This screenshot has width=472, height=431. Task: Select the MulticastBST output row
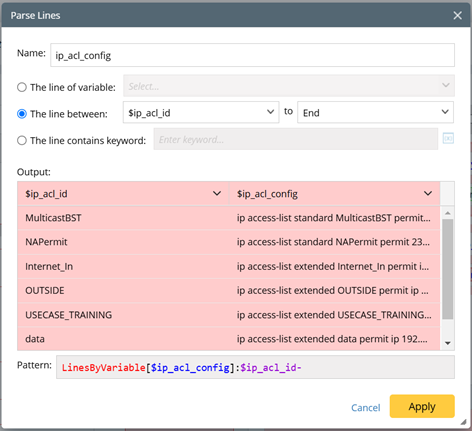point(229,218)
